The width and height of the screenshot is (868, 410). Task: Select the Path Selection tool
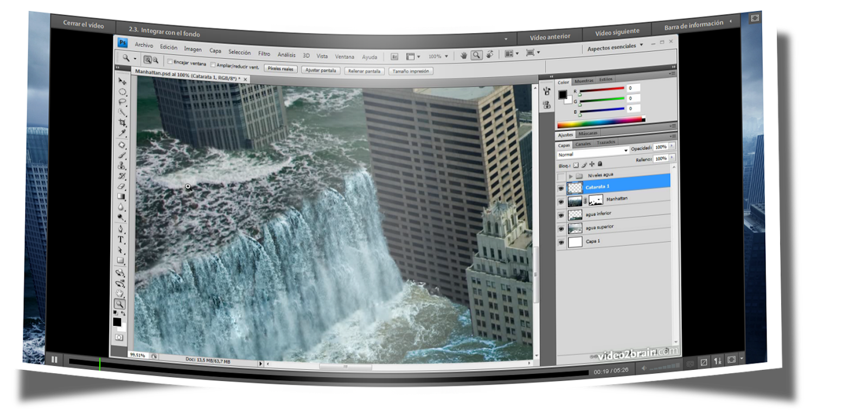tap(121, 250)
